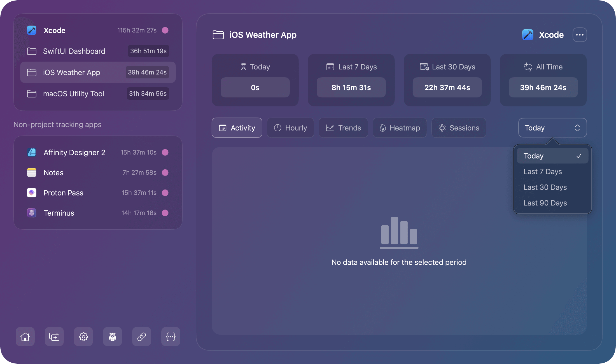Switch to the Heatmap tab
616x364 pixels.
click(400, 128)
